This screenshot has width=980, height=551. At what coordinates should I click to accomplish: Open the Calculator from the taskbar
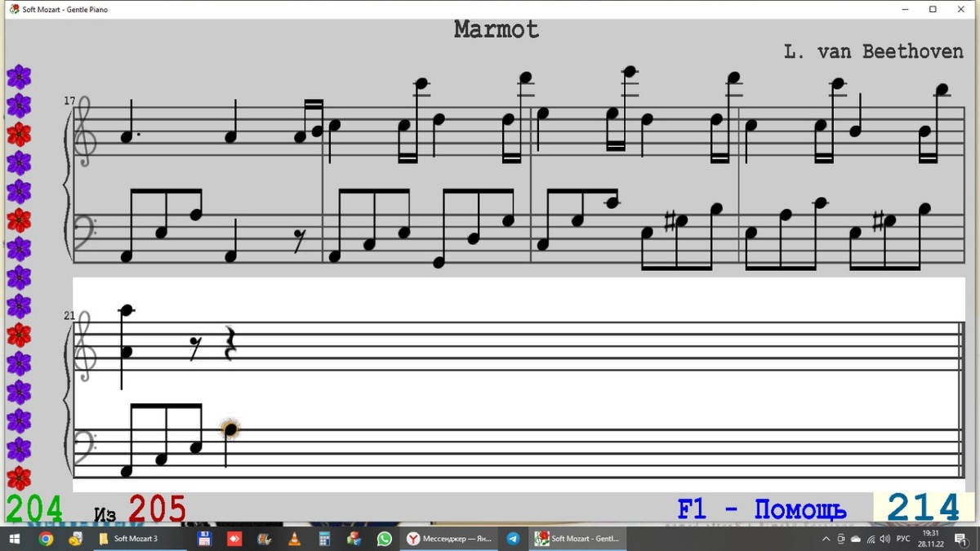(x=324, y=539)
